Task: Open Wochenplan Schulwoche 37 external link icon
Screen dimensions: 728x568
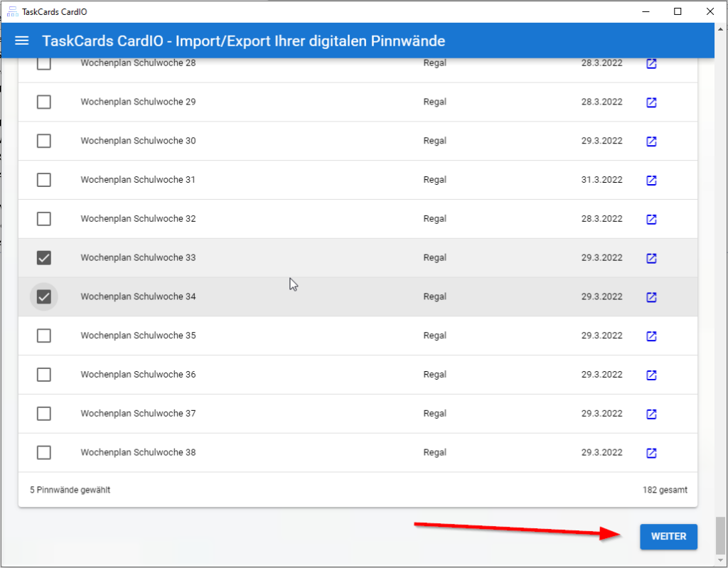Action: tap(651, 414)
